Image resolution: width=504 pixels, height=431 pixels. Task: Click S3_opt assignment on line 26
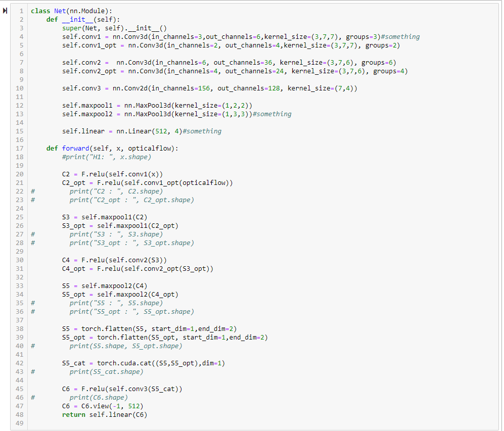pyautogui.click(x=74, y=226)
